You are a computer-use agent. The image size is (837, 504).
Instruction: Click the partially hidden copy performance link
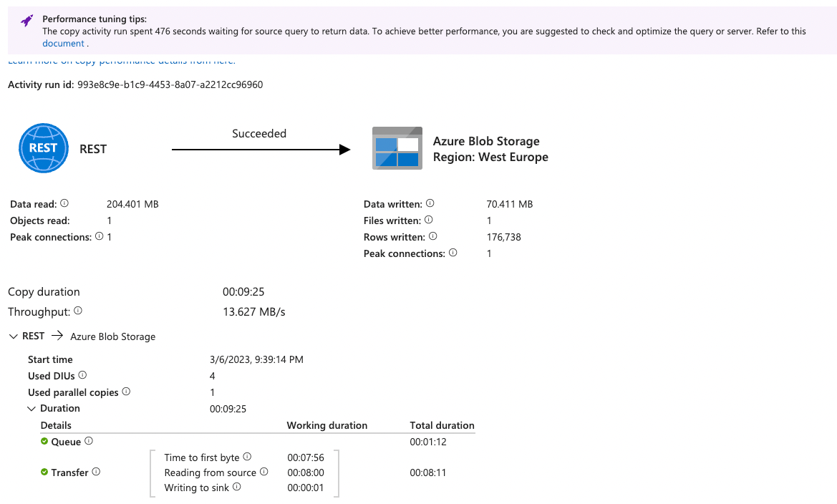coord(121,62)
